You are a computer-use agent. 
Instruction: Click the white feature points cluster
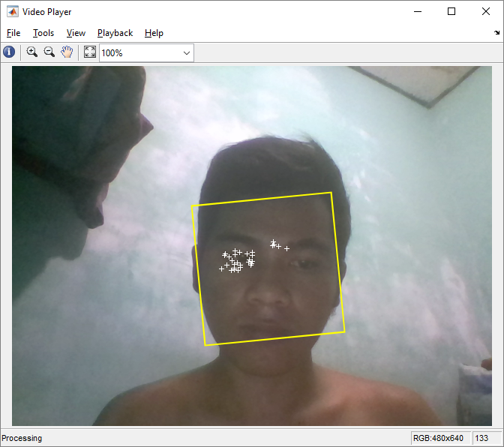(237, 260)
